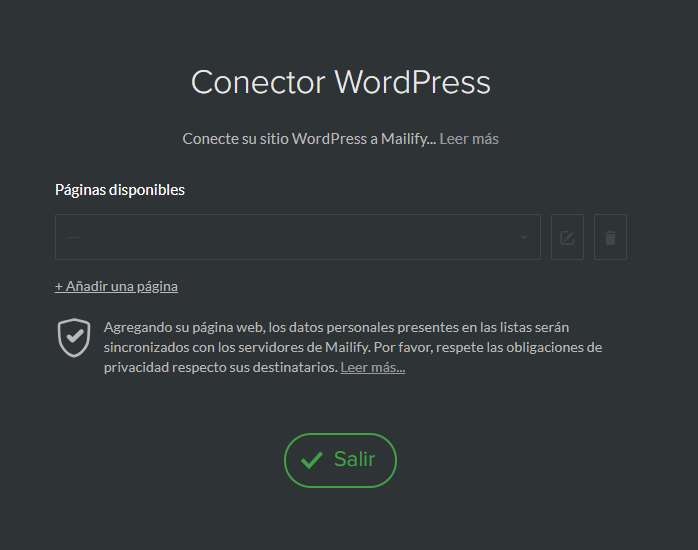Click the 'Conector WordPress' heading

point(341,82)
